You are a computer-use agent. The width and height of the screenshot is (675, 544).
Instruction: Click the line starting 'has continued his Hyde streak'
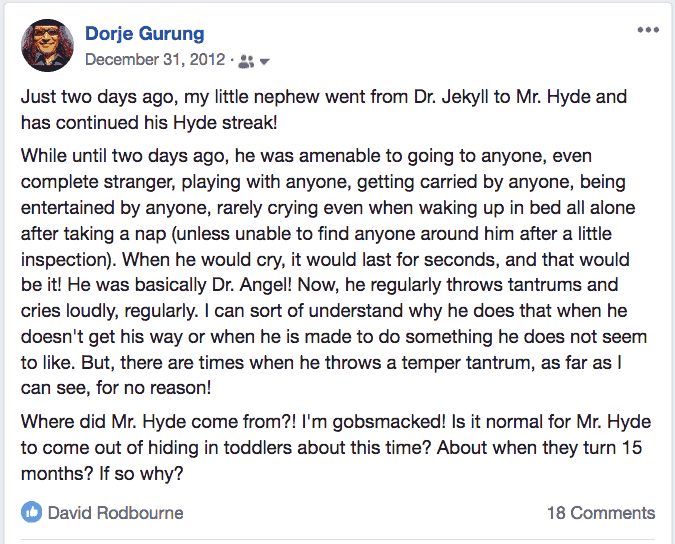[x=149, y=123]
